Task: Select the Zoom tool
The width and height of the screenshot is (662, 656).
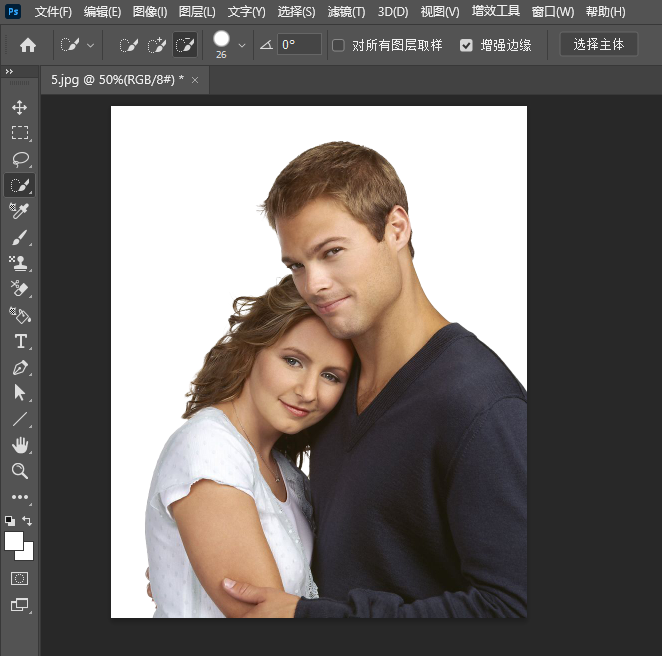Action: tap(19, 471)
